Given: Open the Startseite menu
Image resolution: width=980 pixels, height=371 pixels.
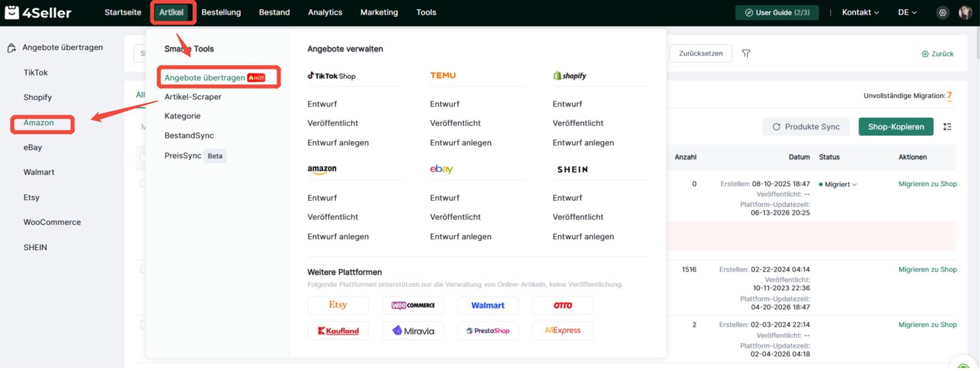Looking at the screenshot, I should pos(123,13).
